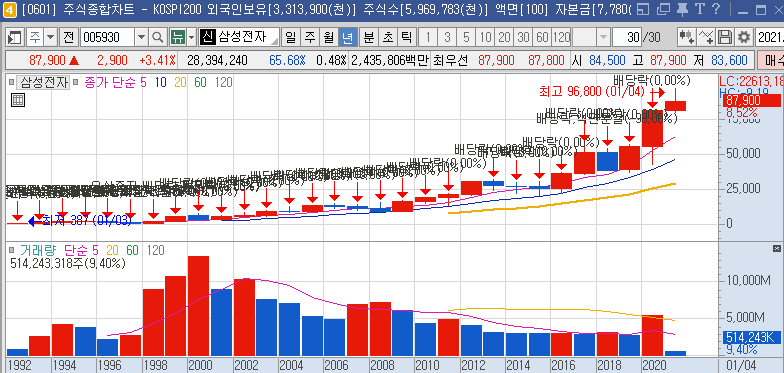Click the 삼성전자 chart label button
Image resolution: width=784 pixels, height=373 pixels.
tap(44, 82)
